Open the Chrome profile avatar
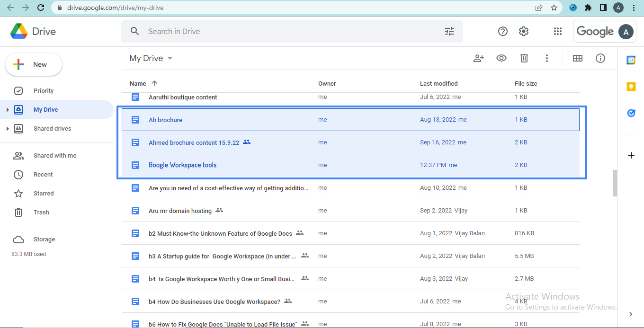Viewport: 644px width, 328px height. [618, 8]
